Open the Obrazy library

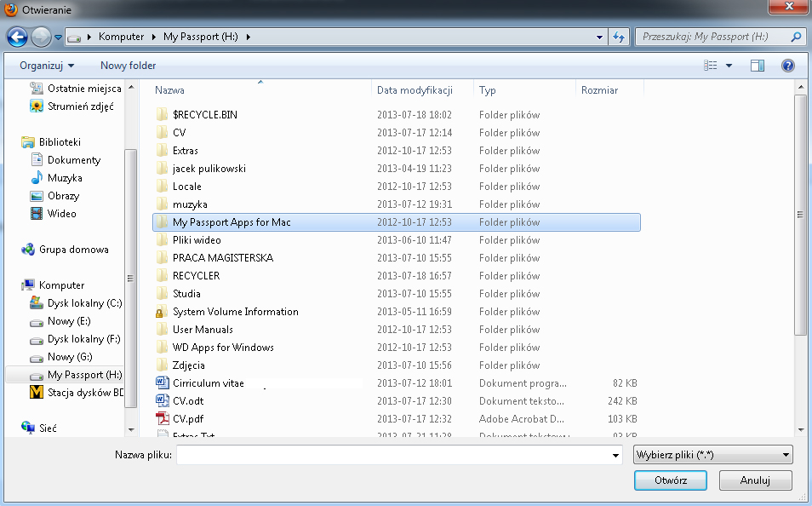click(x=54, y=195)
